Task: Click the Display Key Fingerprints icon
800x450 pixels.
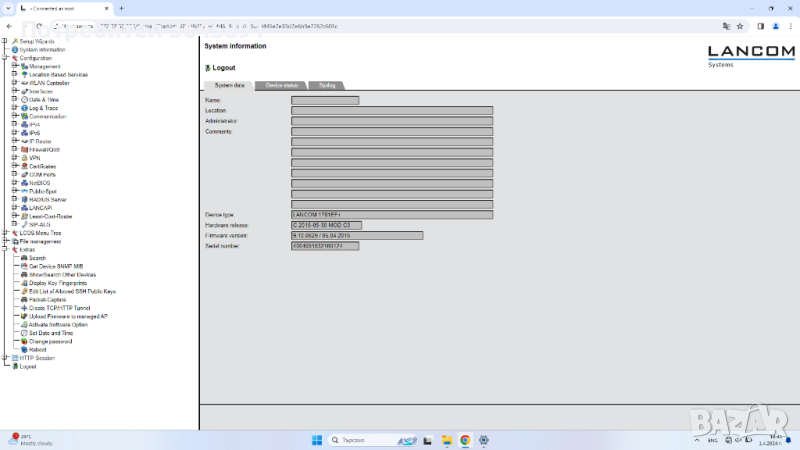Action: tap(24, 283)
